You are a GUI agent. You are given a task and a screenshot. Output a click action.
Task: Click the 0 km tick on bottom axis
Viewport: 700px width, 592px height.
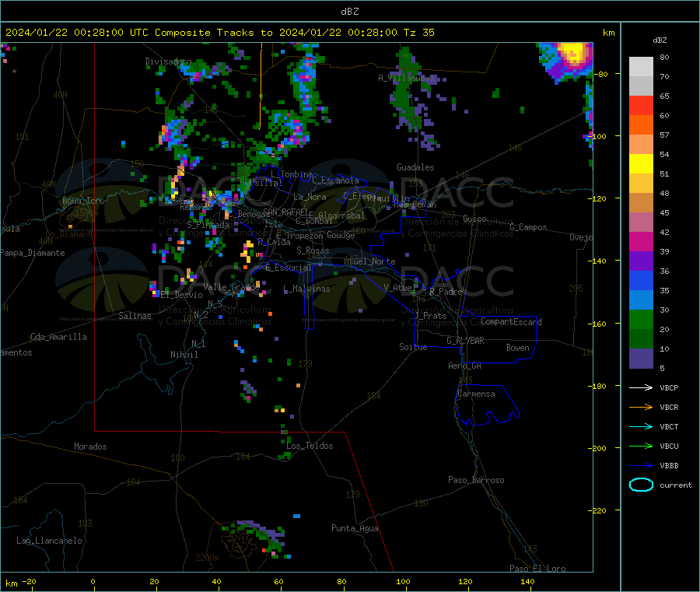point(93,581)
